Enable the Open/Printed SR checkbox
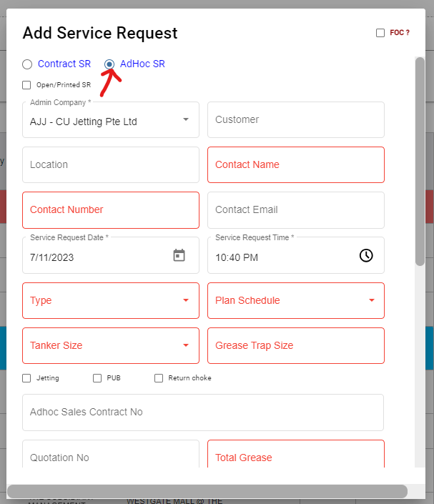 click(26, 85)
